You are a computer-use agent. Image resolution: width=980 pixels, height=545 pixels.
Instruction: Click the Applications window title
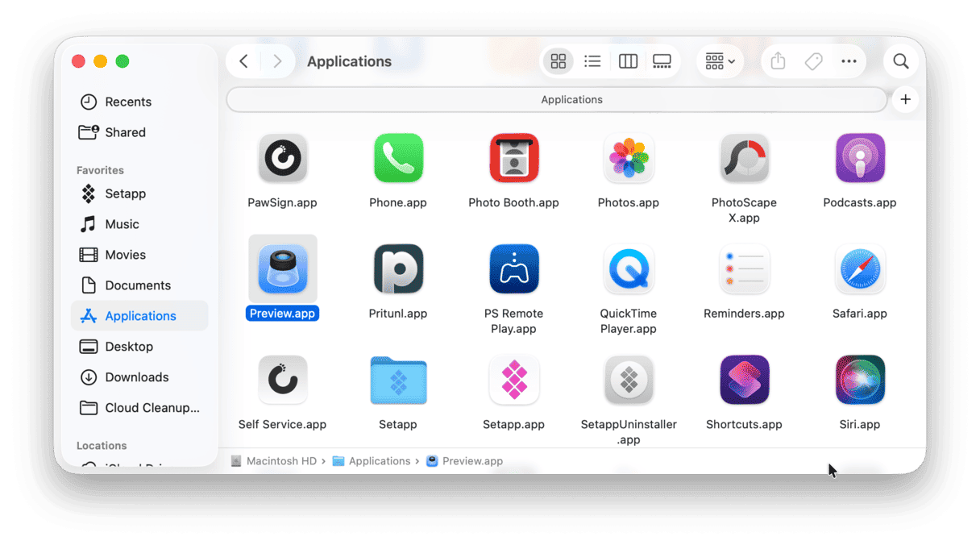(x=349, y=61)
